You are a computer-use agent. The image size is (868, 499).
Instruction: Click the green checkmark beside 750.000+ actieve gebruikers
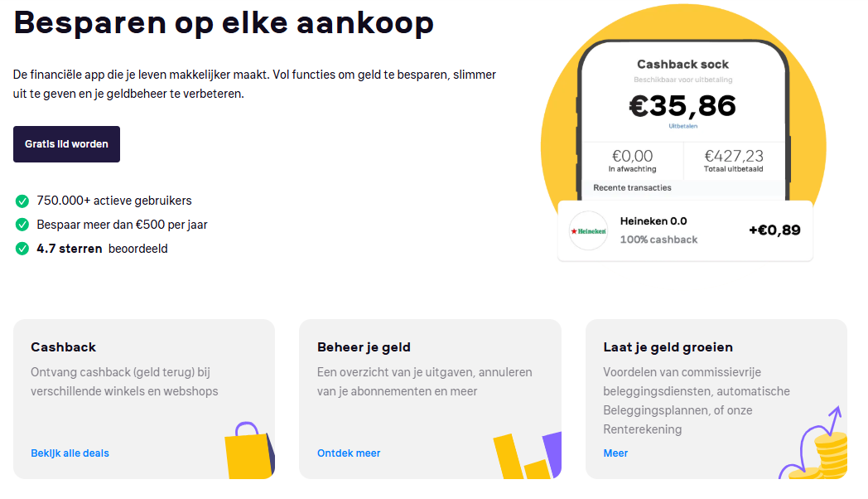click(x=21, y=201)
